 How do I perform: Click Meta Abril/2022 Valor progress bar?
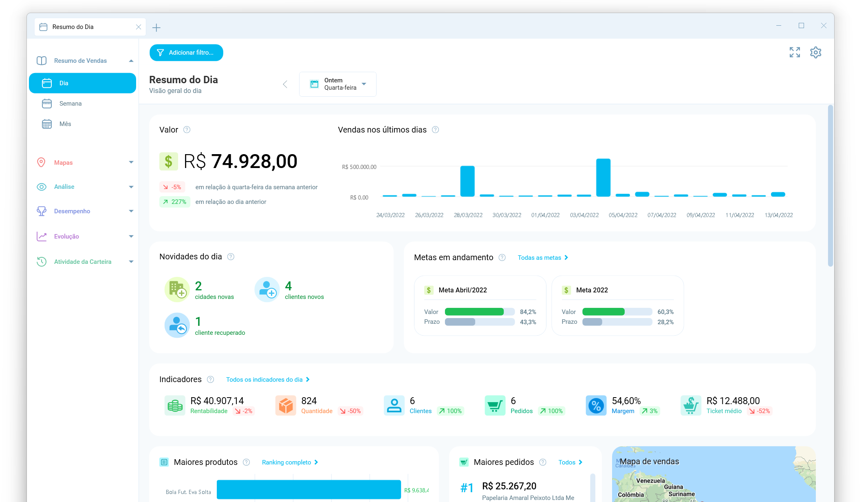pyautogui.click(x=480, y=312)
